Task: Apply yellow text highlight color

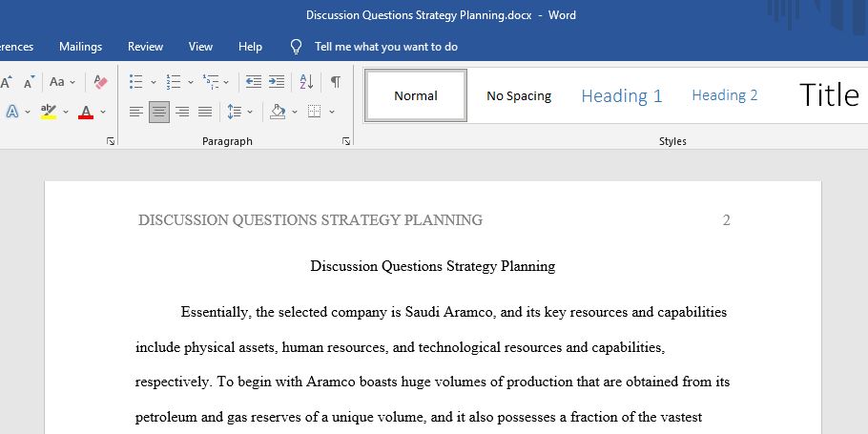Action: tap(49, 112)
